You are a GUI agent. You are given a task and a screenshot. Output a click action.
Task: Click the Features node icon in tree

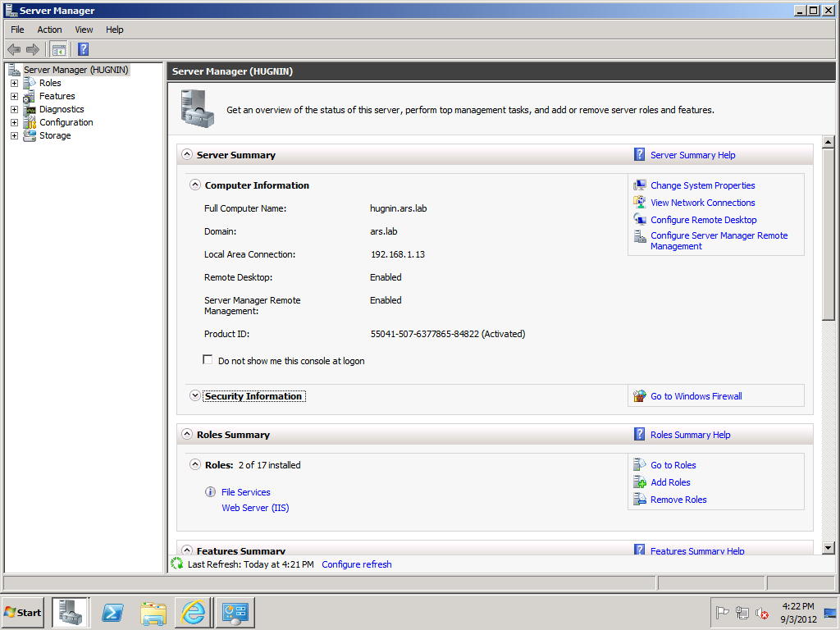(x=30, y=97)
